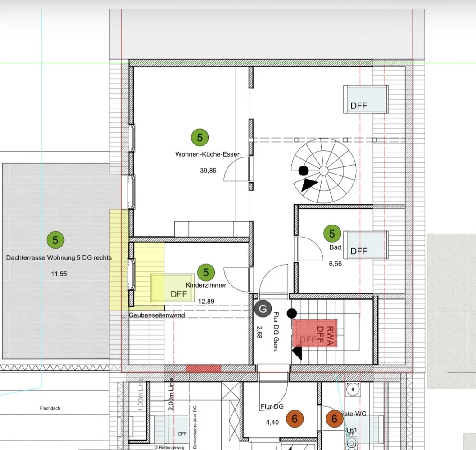Click orange 6 marker in Flur DG
The image size is (476, 450).
coord(295,418)
